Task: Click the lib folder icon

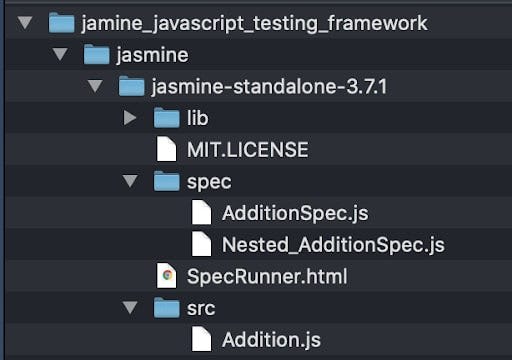Action: tap(167, 118)
